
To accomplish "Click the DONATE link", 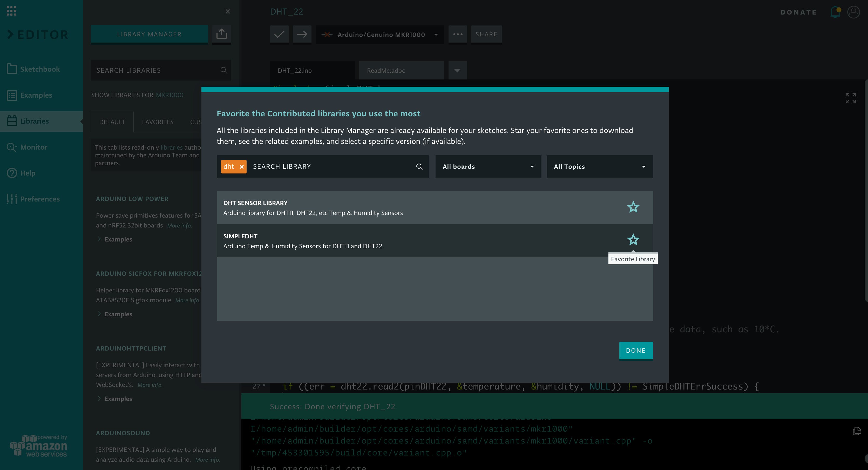I will pos(798,12).
